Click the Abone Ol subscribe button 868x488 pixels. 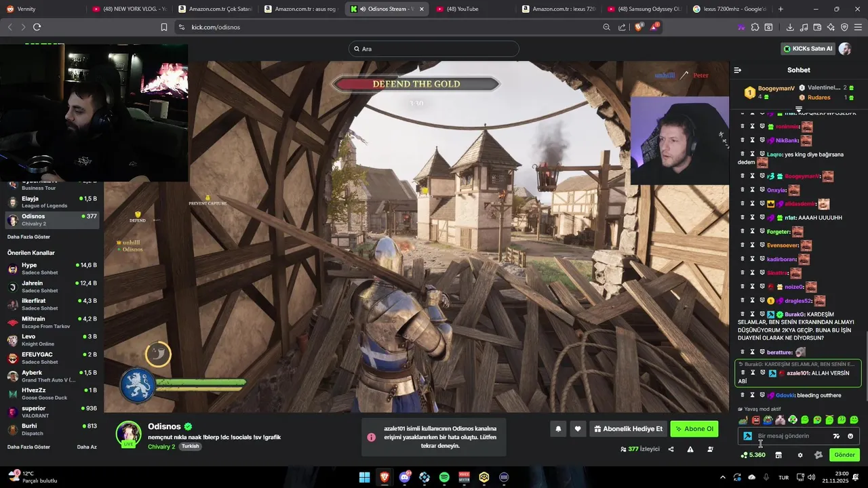tap(694, 429)
